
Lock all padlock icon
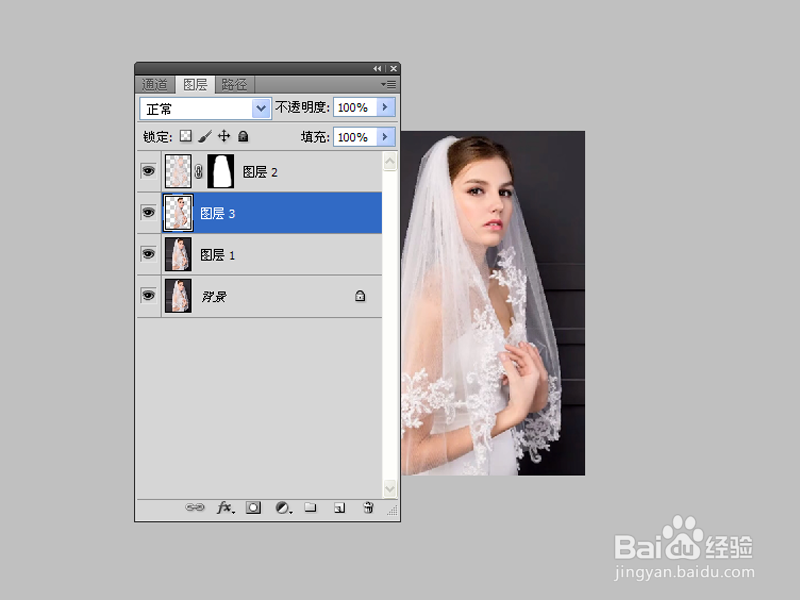[243, 136]
